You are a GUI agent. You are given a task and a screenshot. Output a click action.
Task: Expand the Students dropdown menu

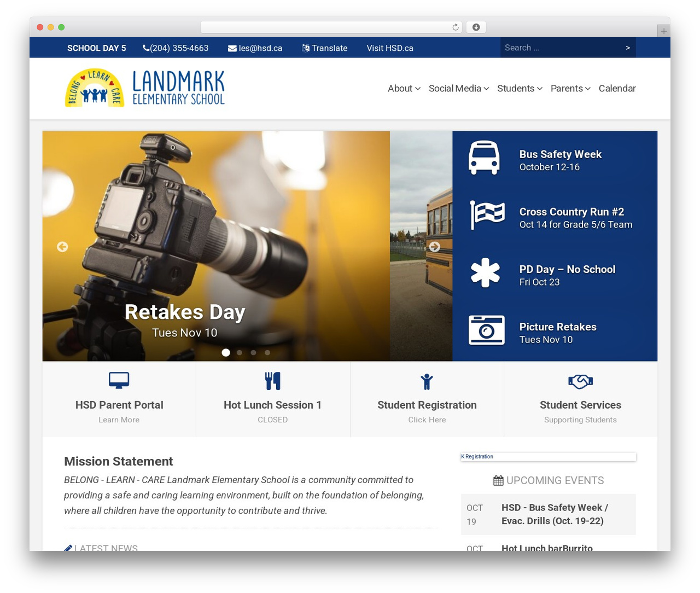[520, 89]
